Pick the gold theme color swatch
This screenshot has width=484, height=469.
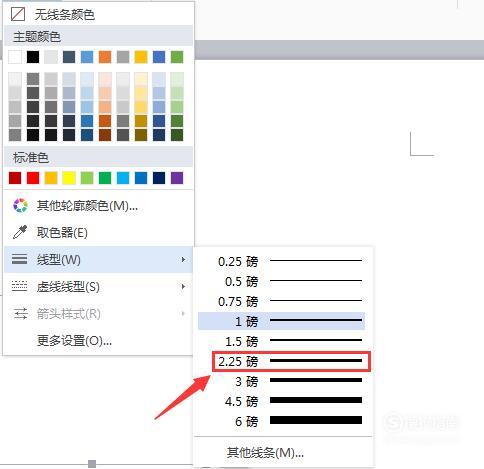tap(141, 57)
